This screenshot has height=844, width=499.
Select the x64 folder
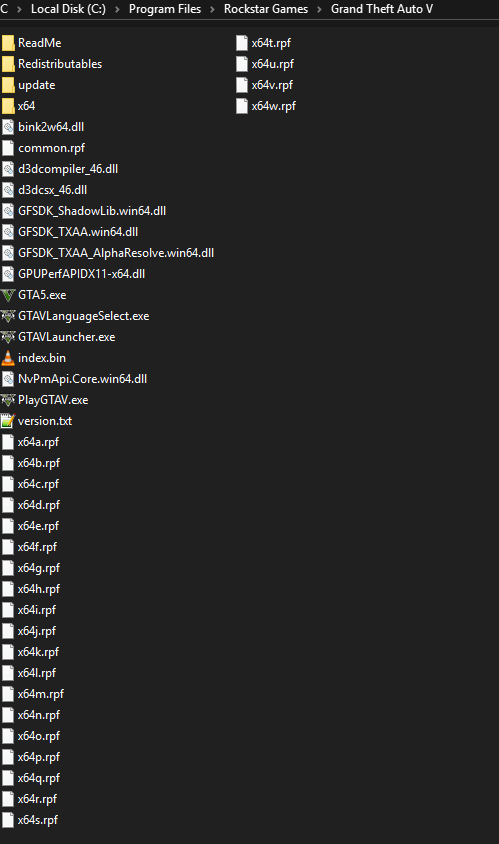(19, 106)
